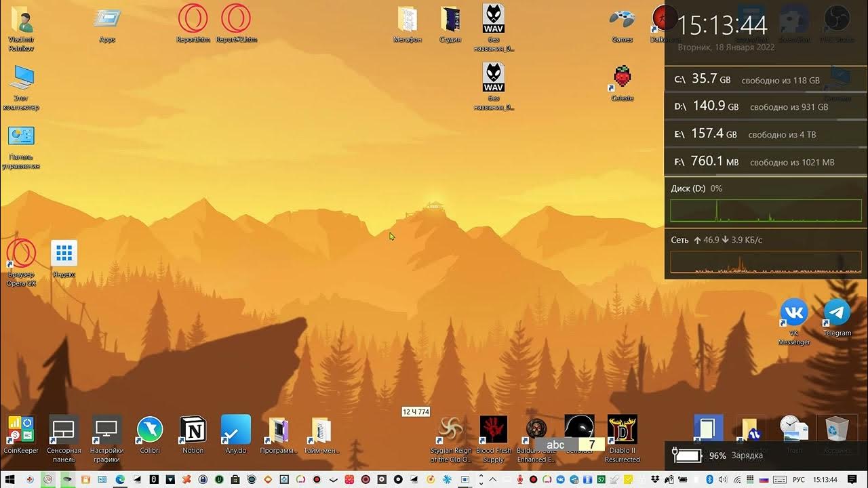Open the Мегафон folder

click(408, 24)
